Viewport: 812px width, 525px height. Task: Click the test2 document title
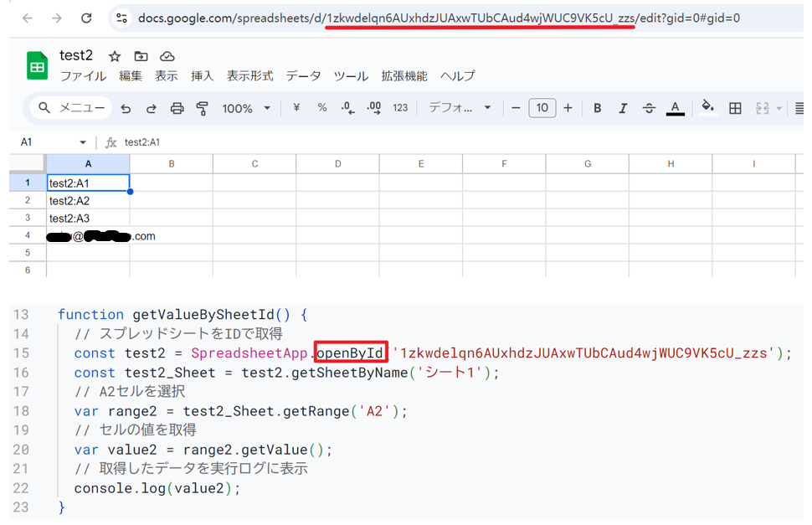pos(76,55)
